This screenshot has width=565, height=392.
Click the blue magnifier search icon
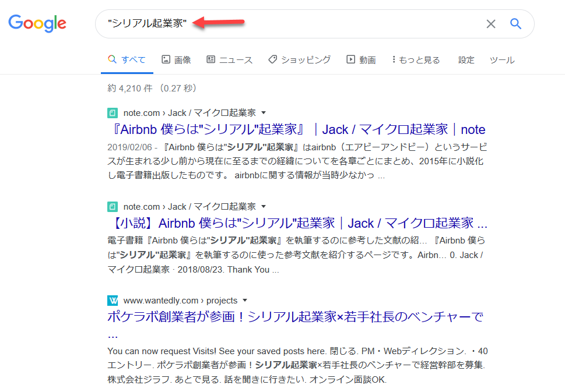515,24
